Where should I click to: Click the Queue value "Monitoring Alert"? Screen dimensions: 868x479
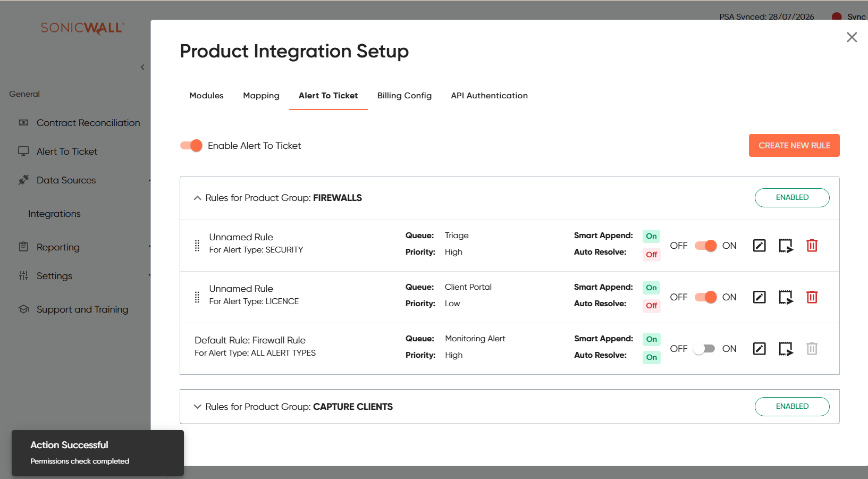pos(475,339)
